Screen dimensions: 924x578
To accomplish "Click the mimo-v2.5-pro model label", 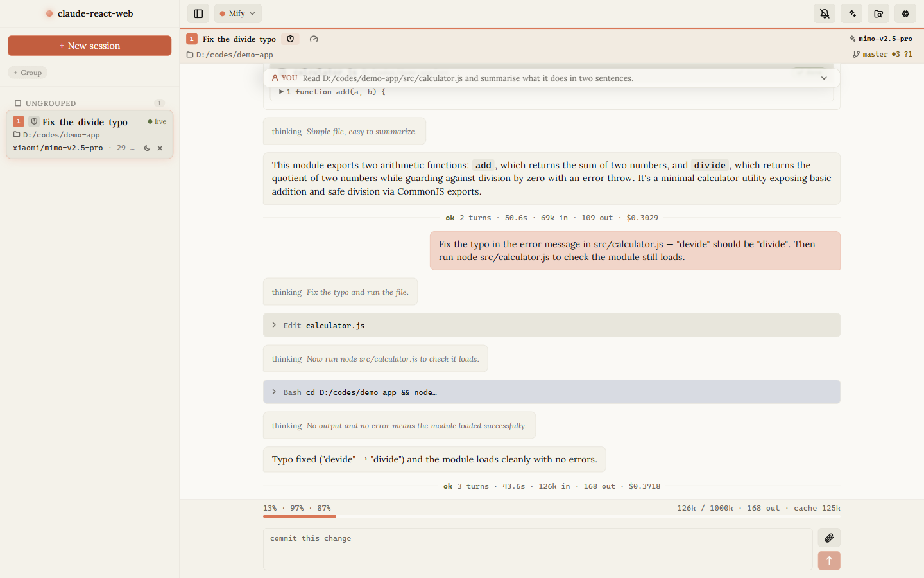I will 886,39.
